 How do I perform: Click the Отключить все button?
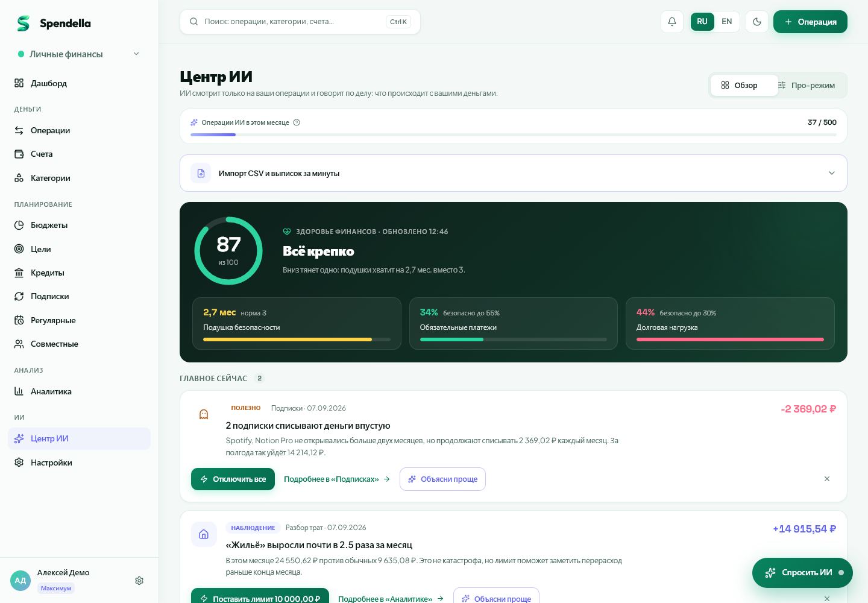(233, 479)
